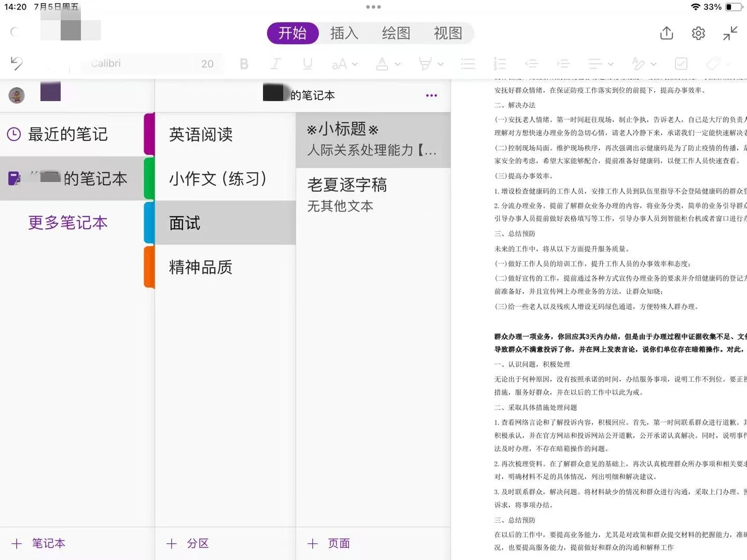The width and height of the screenshot is (747, 560).
Task: Toggle underline formatting
Action: pyautogui.click(x=307, y=63)
